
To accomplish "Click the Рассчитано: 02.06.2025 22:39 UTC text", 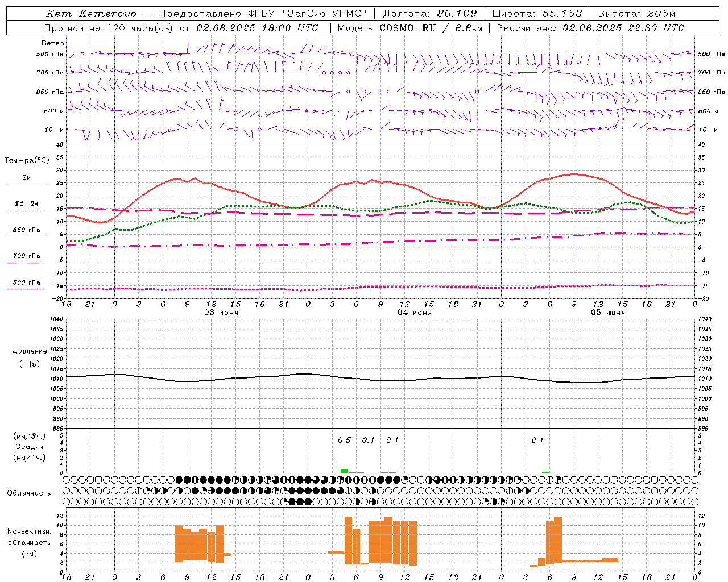I will pos(590,28).
